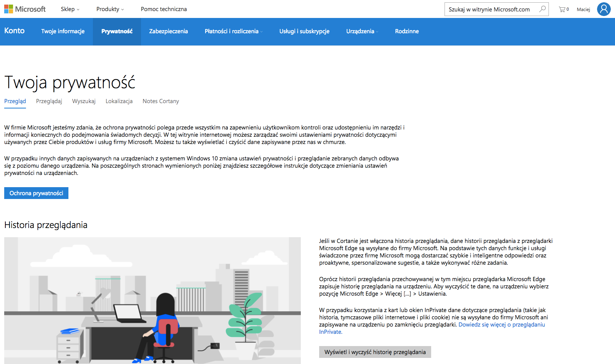Focus the Microsoft.com search field
Viewport: 615px width, 364px height.
pos(497,9)
